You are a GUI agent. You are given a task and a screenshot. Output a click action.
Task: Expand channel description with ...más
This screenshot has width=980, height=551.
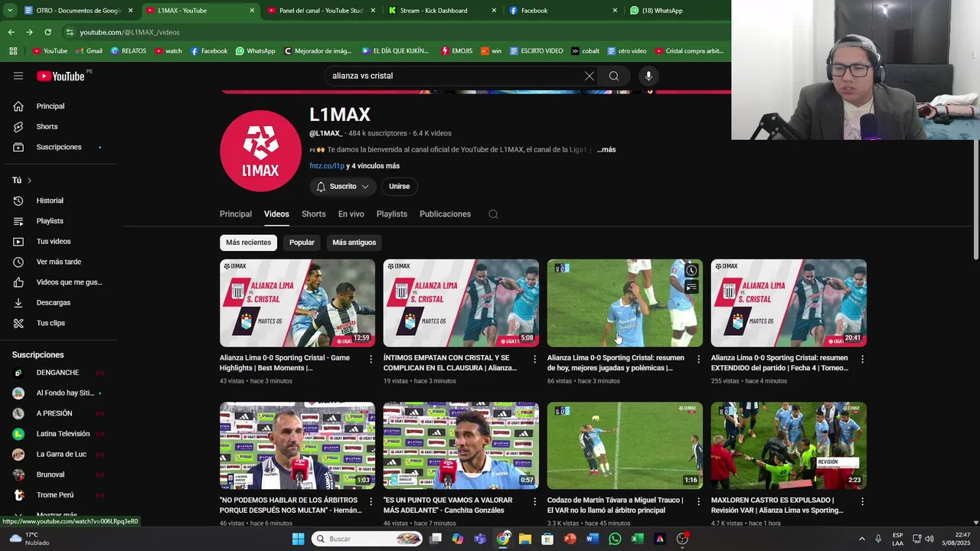606,150
